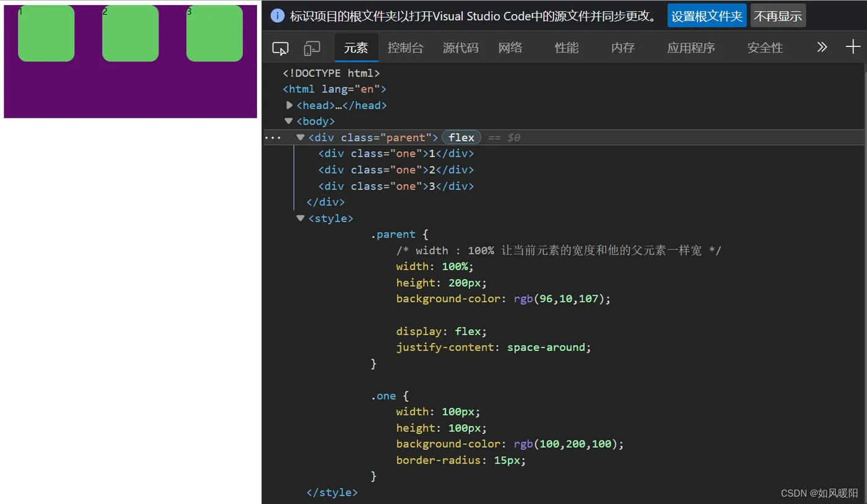Click green box number 1 in page
This screenshot has height=504, width=867.
[46, 33]
